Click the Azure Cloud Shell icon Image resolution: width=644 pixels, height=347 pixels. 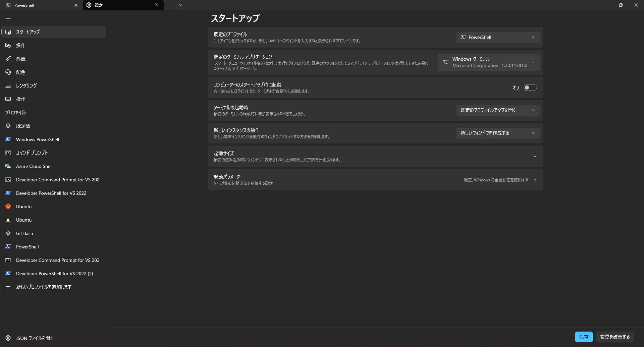tap(8, 166)
